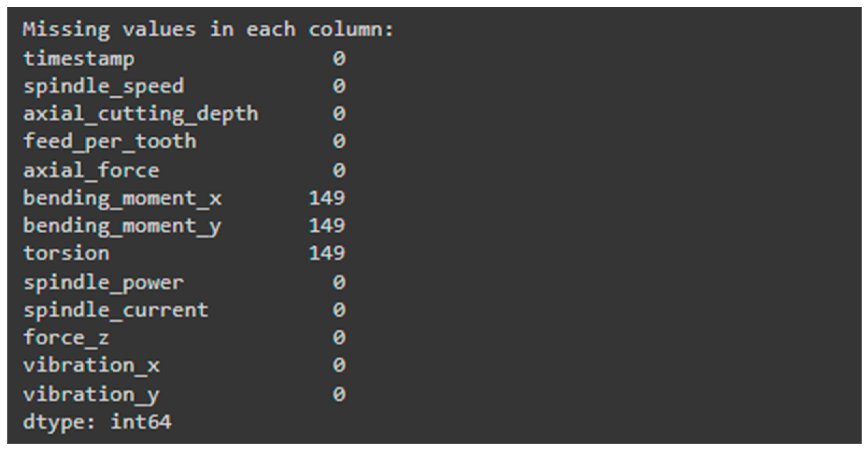Click the vibration_y label

click(91, 395)
